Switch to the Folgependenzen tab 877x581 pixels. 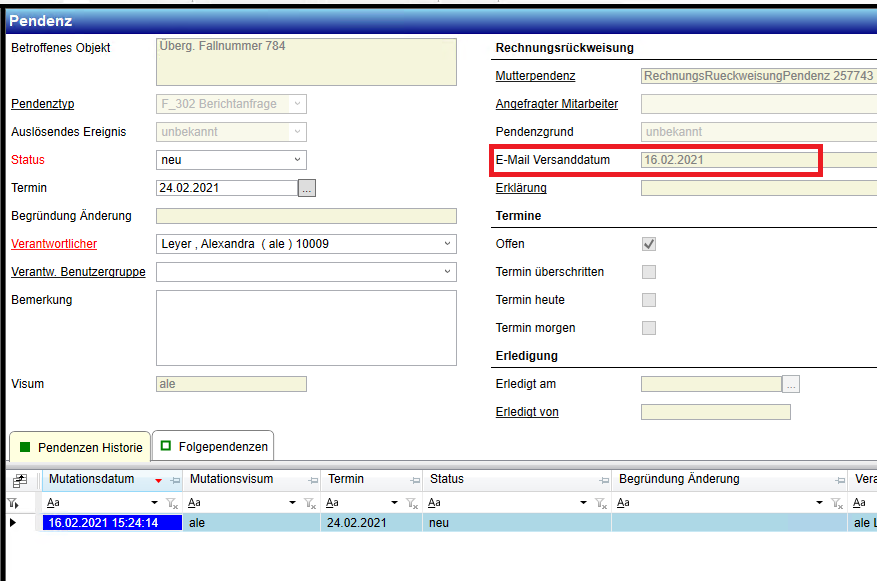pos(213,446)
